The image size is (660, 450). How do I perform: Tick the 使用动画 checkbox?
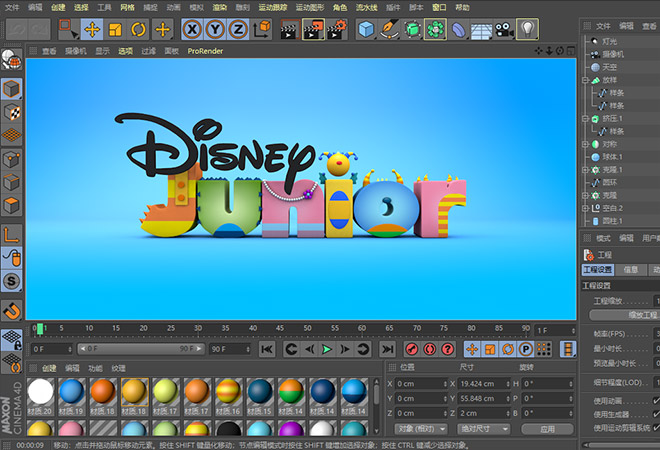(657, 401)
